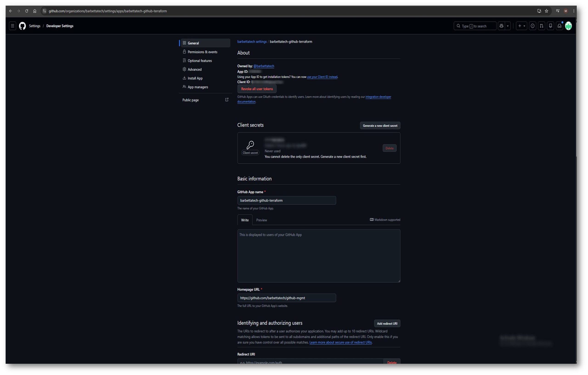Open App managers sidebar item
Image resolution: width=588 pixels, height=375 pixels.
point(205,87)
